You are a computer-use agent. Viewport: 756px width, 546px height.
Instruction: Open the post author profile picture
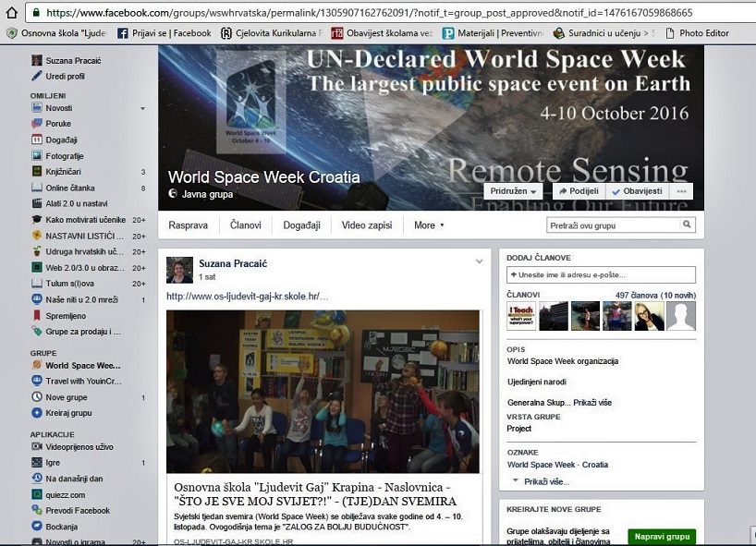pos(180,270)
